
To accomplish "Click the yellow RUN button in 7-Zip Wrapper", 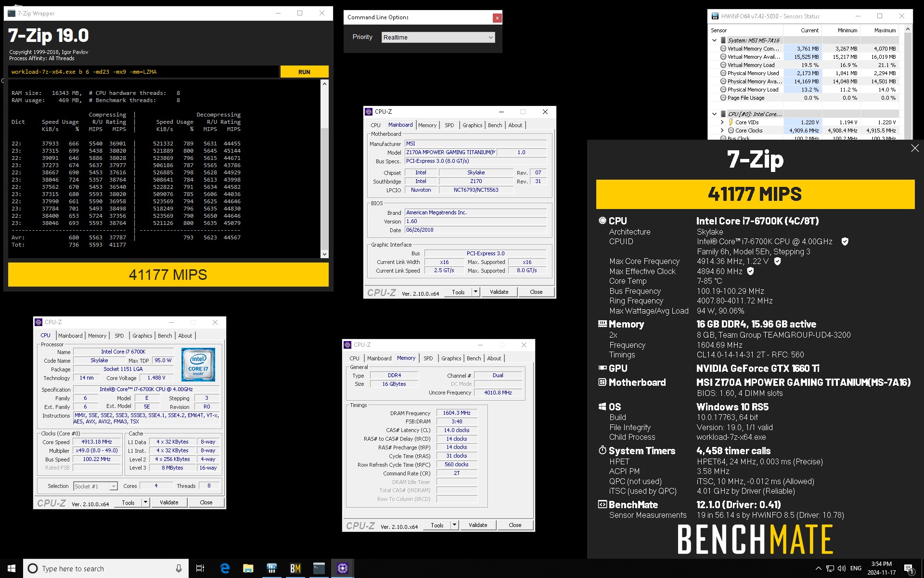I will (304, 72).
